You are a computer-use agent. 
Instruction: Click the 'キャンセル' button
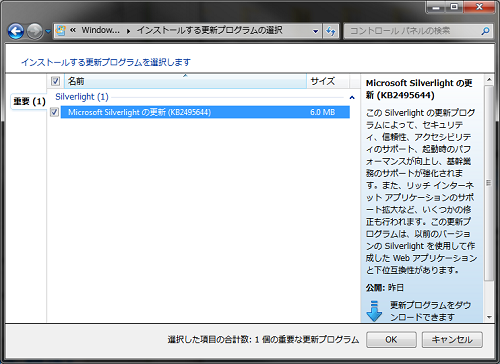pyautogui.click(x=452, y=340)
